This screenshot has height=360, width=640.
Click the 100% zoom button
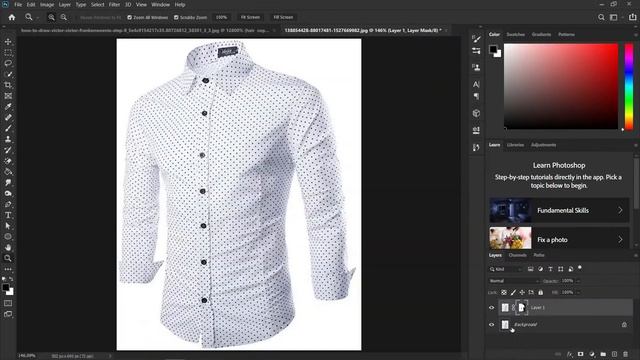click(x=221, y=17)
